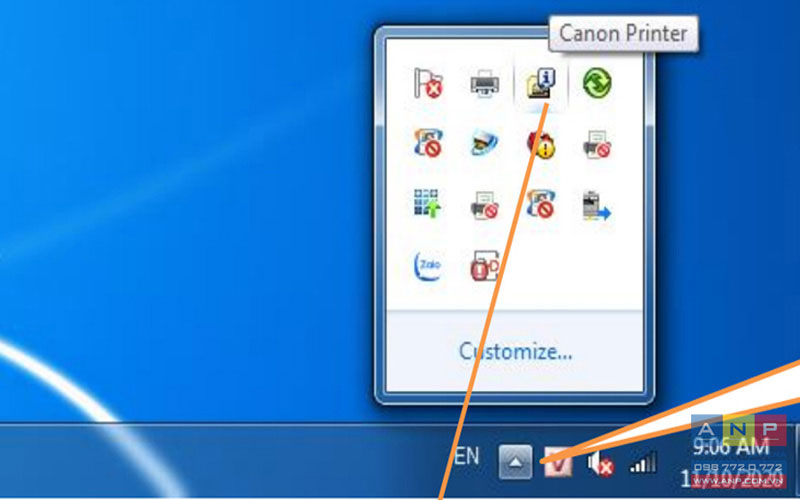Collapse the hidden icons arrow on the taskbar

click(515, 462)
